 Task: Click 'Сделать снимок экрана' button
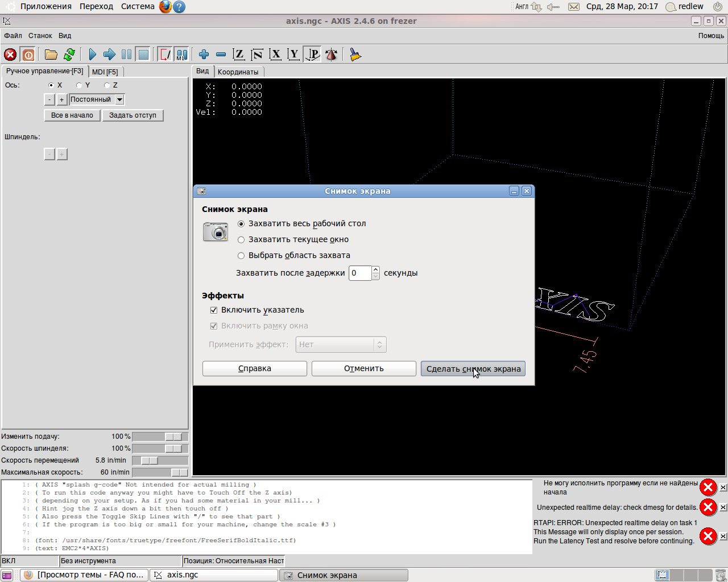coord(473,369)
